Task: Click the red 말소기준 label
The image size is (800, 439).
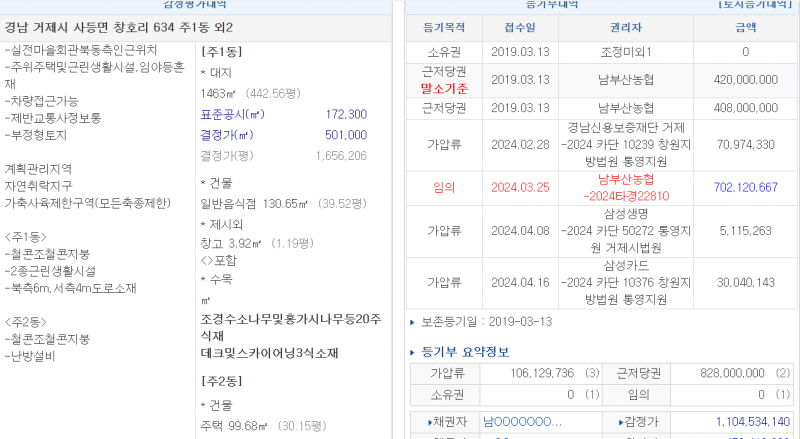Action: click(445, 88)
